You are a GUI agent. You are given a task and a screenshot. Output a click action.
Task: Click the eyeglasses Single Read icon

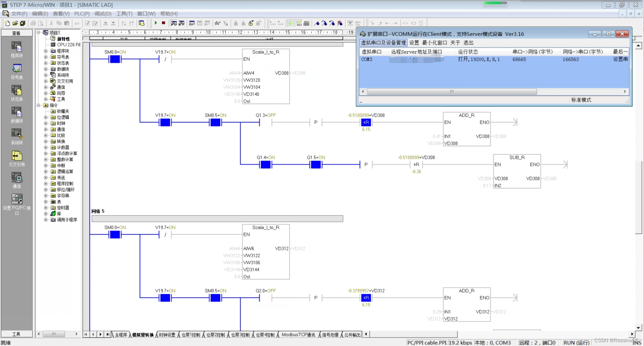[x=217, y=23]
